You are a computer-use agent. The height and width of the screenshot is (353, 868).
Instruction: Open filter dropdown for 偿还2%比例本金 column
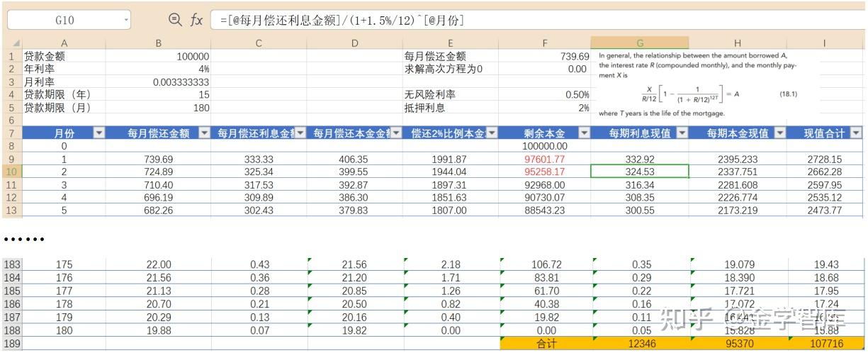pos(491,133)
